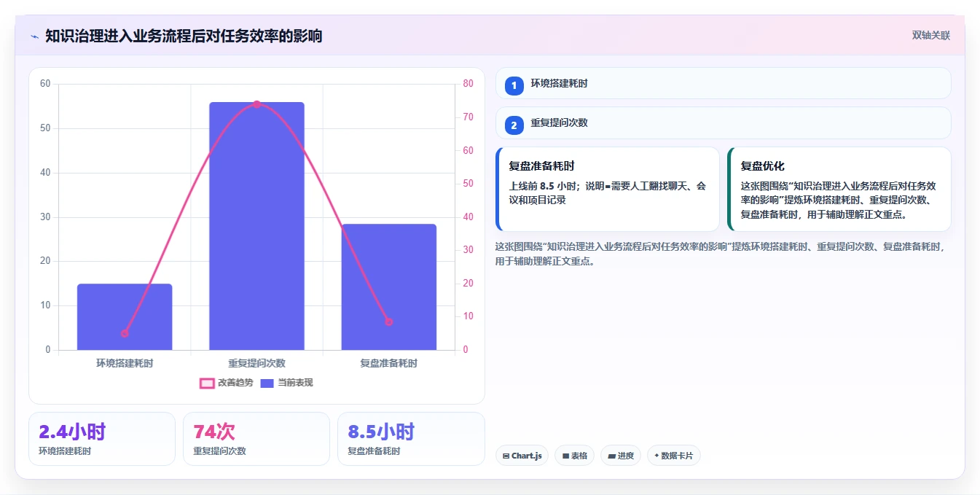Viewport: 980px width, 495px height.
Task: Toggle the 改善趋势 legend swatch
Action: [207, 383]
